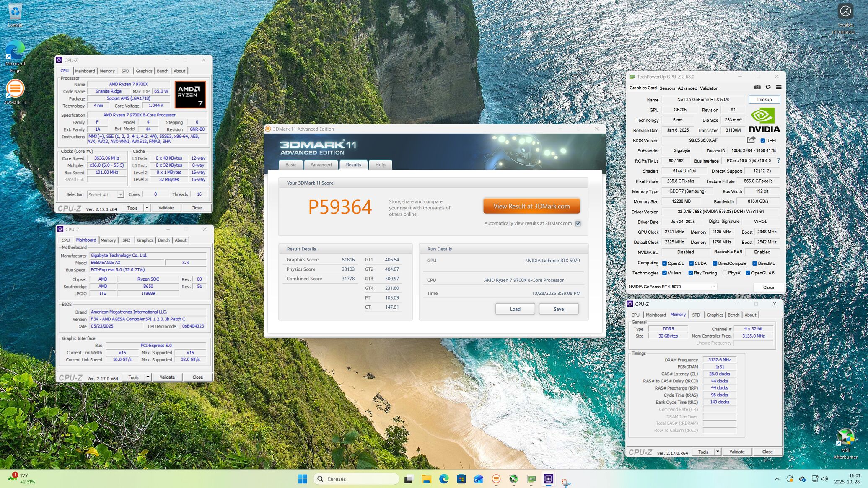Click GPU-Z screenshot camera icon

click(757, 88)
